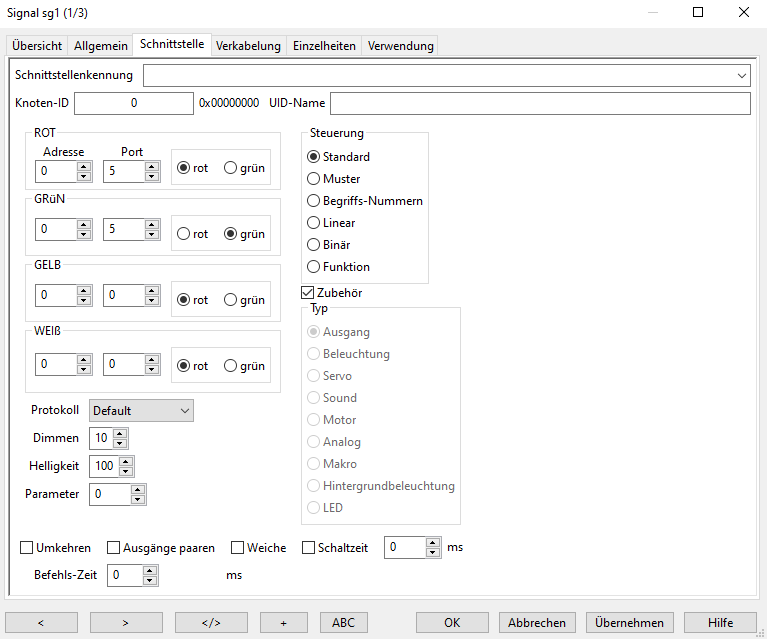Decrease the Helligkeit value
Viewport: 767px width, 639px height.
point(126,471)
